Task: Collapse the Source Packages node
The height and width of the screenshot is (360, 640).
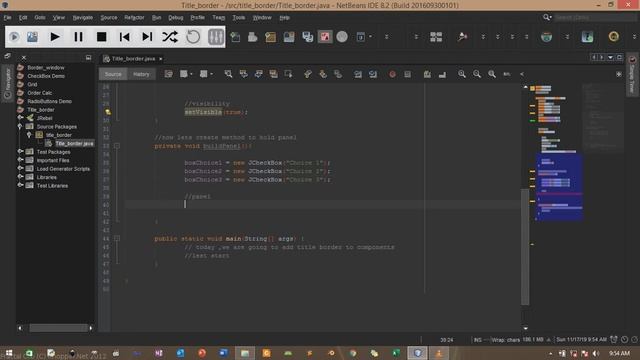Action: pyautogui.click(x=20, y=126)
